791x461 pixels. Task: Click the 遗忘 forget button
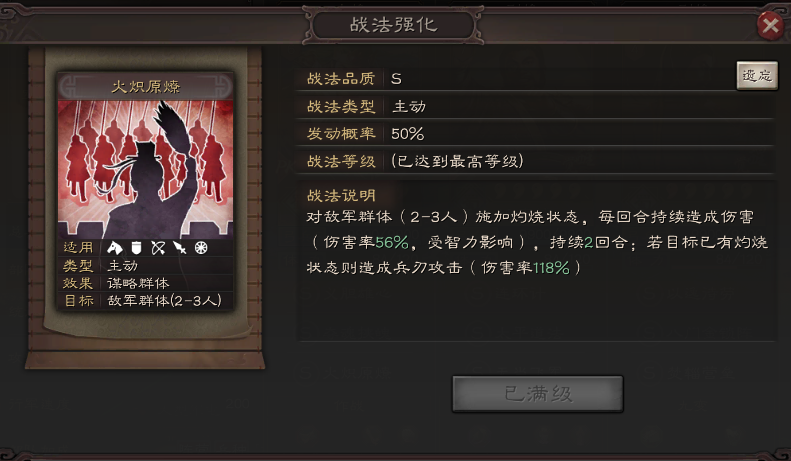[x=757, y=76]
